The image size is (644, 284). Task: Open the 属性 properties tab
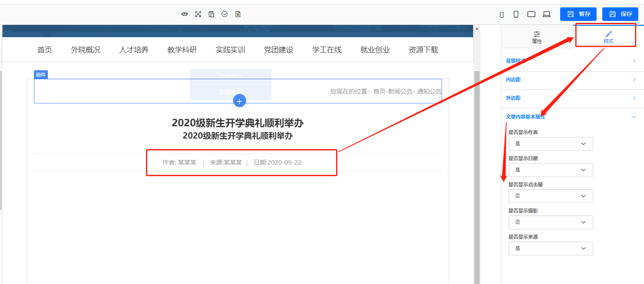coord(537,37)
